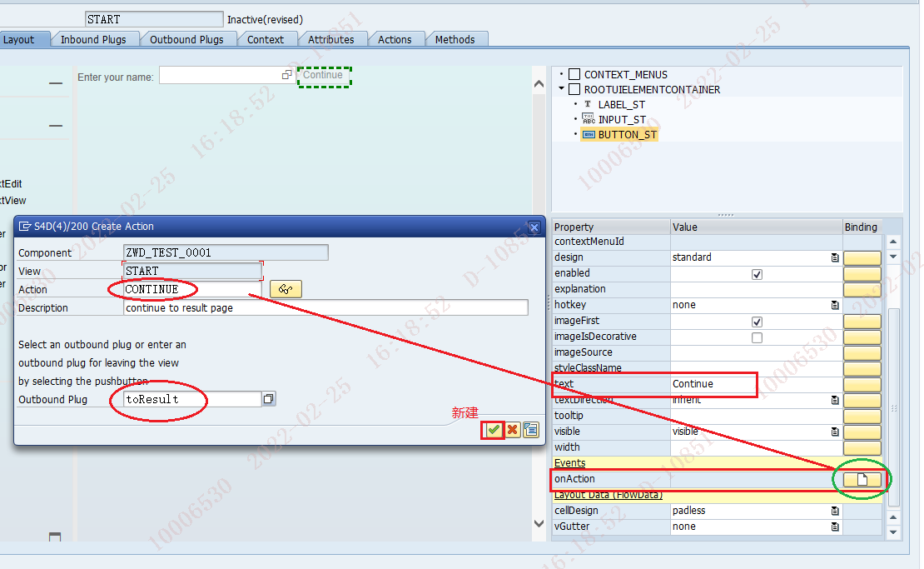
Task: Click the Action name input field
Action: tap(191, 289)
